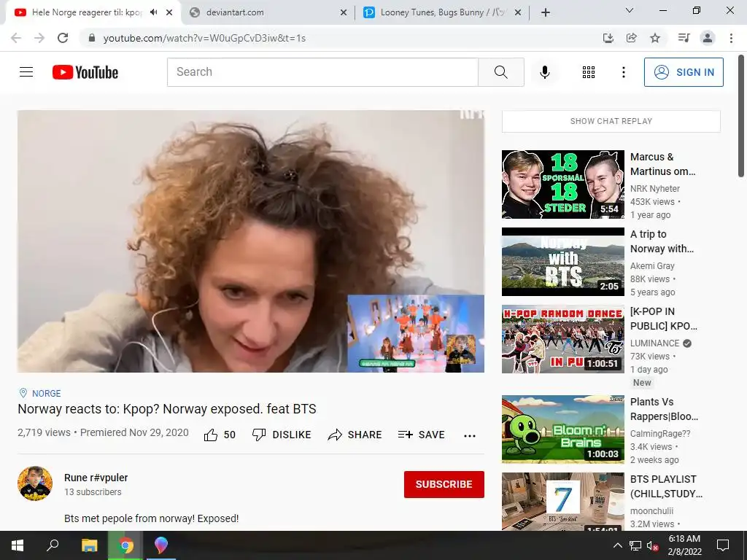This screenshot has width=747, height=560.
Task: Focus the YouTube Search field
Action: [x=322, y=72]
